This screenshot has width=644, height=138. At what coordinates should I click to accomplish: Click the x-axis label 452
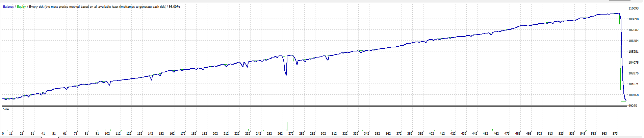[486, 134]
